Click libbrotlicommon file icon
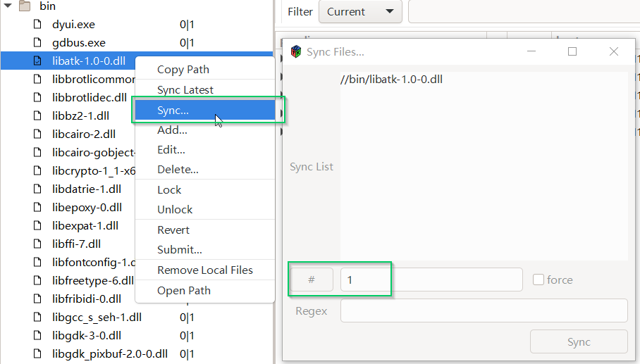The image size is (640, 364). click(37, 79)
